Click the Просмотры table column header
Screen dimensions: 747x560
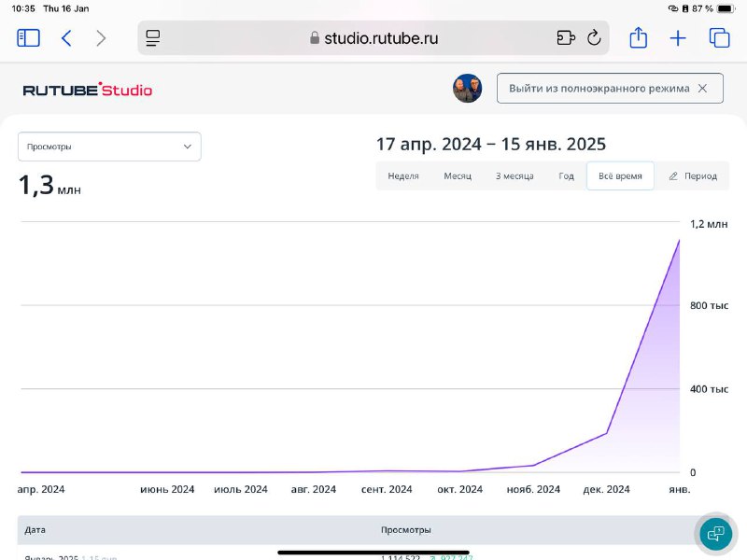(x=406, y=529)
